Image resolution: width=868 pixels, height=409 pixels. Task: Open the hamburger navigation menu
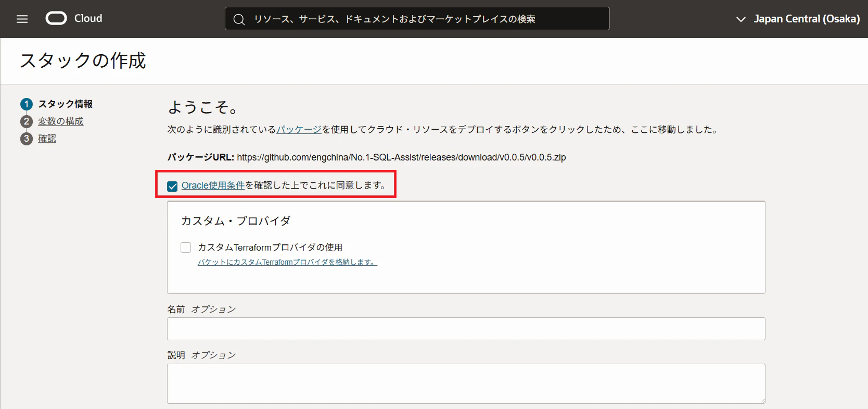click(x=22, y=19)
